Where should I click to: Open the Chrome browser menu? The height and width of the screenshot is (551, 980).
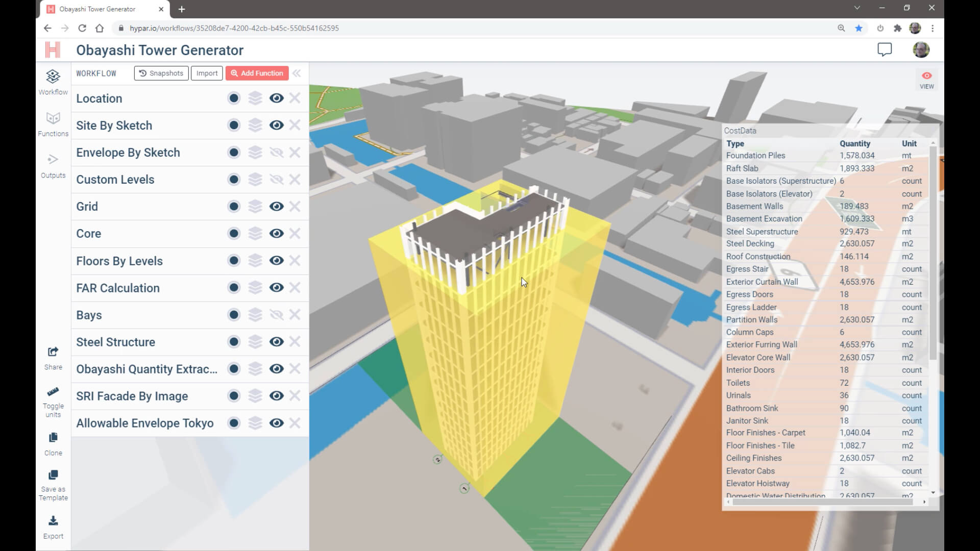point(933,28)
